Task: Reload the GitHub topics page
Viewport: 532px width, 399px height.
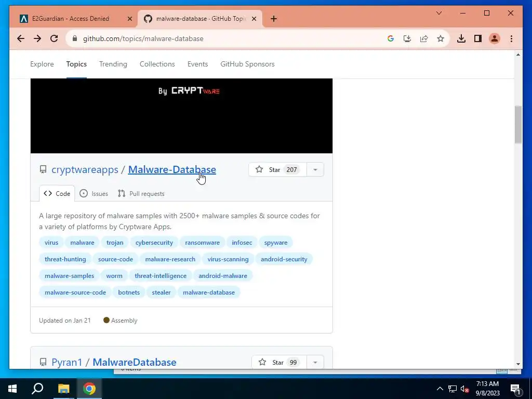Action: click(54, 38)
